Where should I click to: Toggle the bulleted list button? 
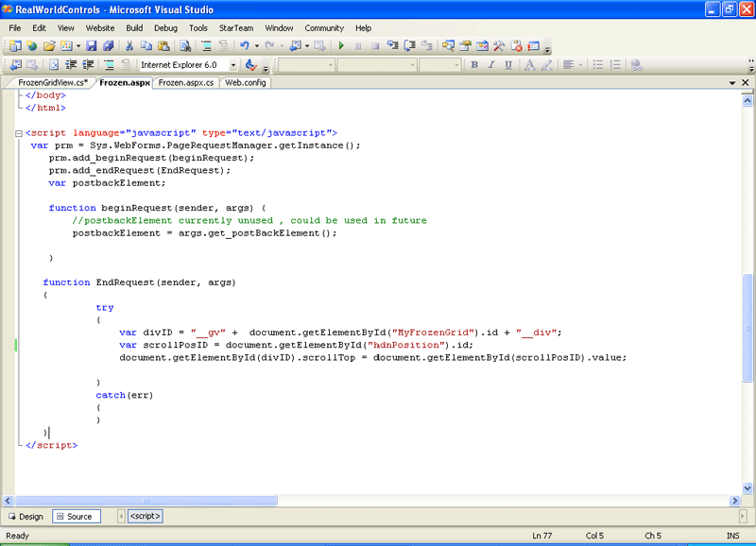click(x=598, y=64)
